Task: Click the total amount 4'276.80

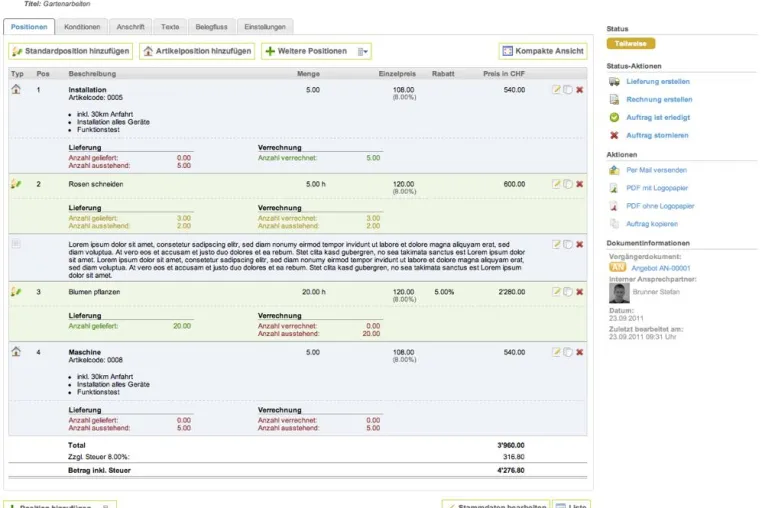Action: tap(510, 470)
